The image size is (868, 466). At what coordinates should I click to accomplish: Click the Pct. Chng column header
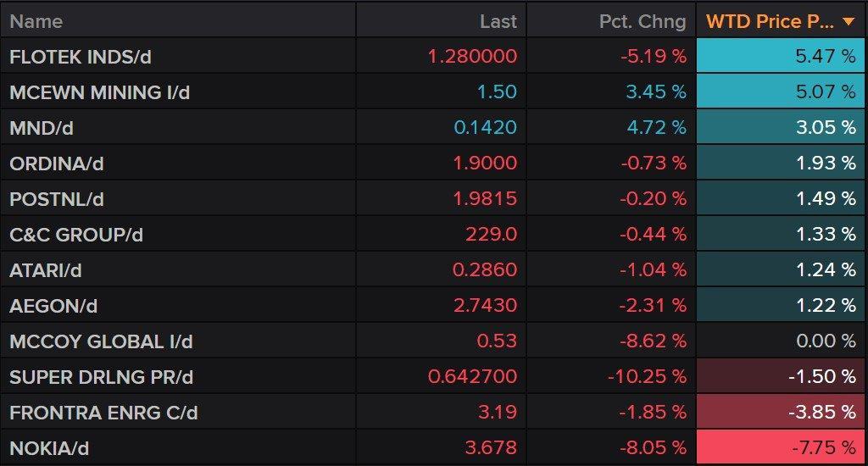pyautogui.click(x=643, y=22)
